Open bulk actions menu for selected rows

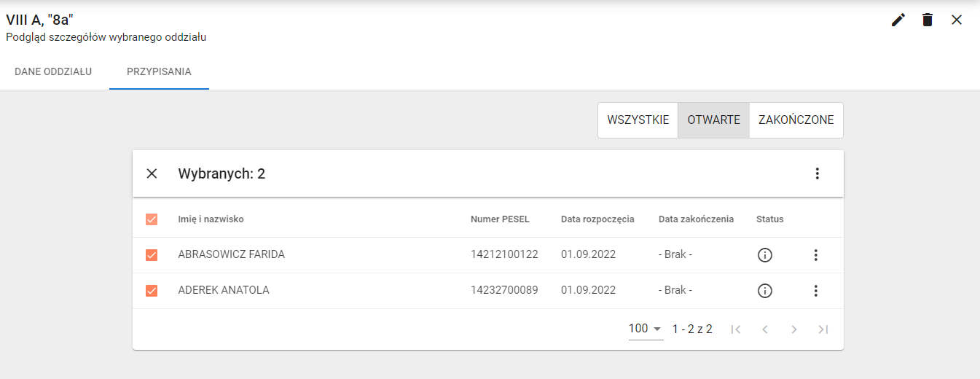click(817, 173)
